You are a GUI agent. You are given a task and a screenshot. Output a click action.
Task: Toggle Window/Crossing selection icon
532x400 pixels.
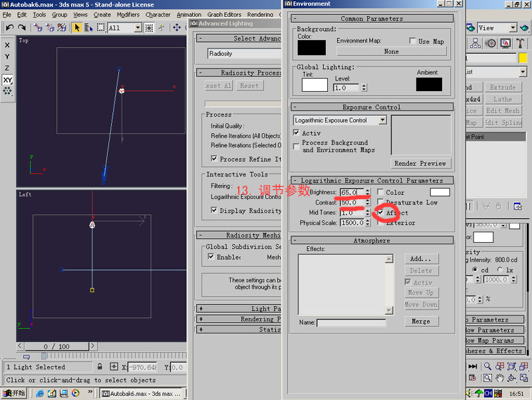tap(149, 27)
